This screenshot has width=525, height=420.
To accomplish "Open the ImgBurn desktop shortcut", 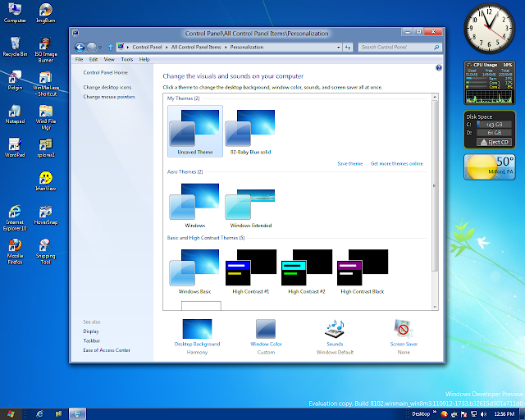I will 46,13.
